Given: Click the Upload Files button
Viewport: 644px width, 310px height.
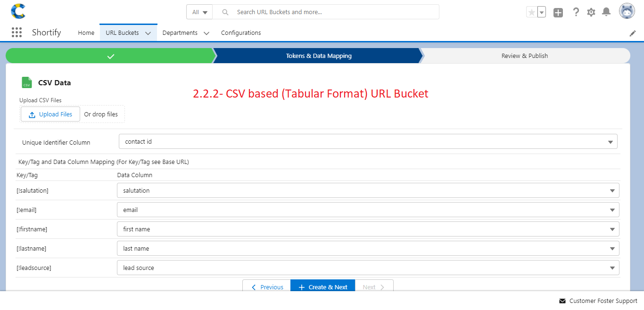Looking at the screenshot, I should 50,114.
